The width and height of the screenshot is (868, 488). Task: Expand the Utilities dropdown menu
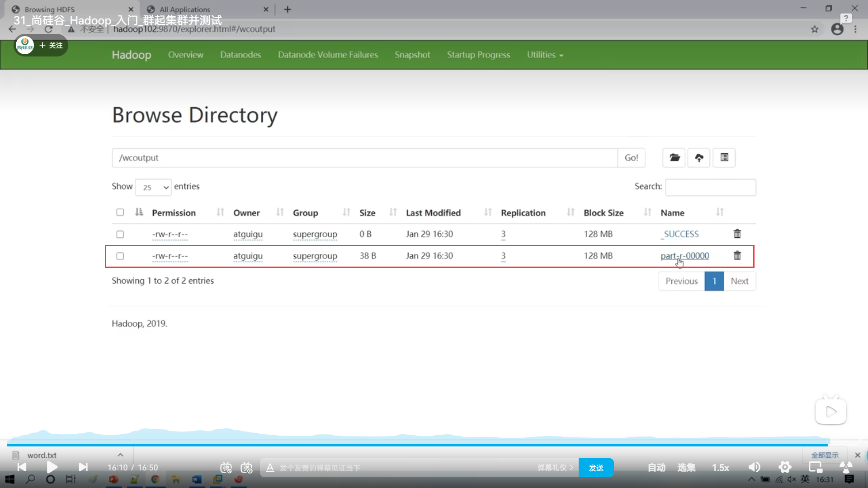[x=545, y=55]
